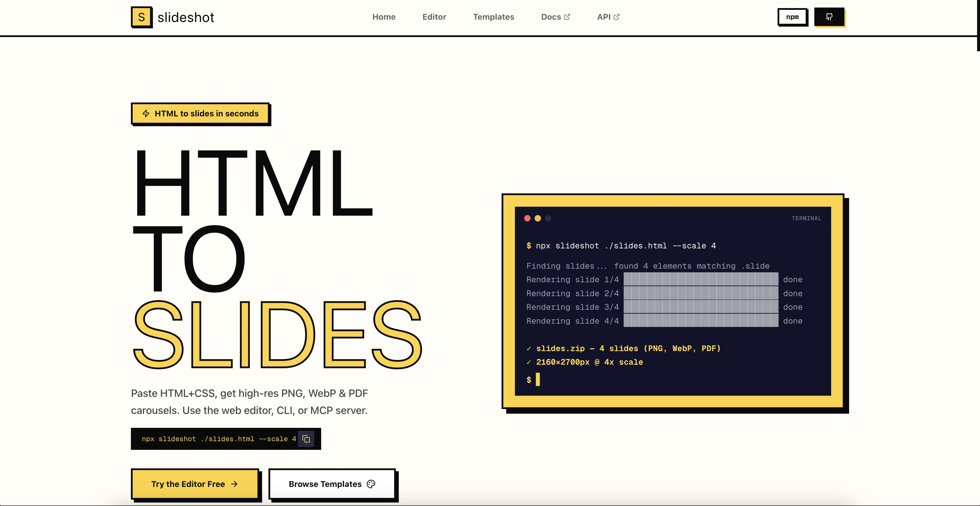Click the slide 4/4 progress bar
Image resolution: width=980 pixels, height=506 pixels.
[x=701, y=320]
